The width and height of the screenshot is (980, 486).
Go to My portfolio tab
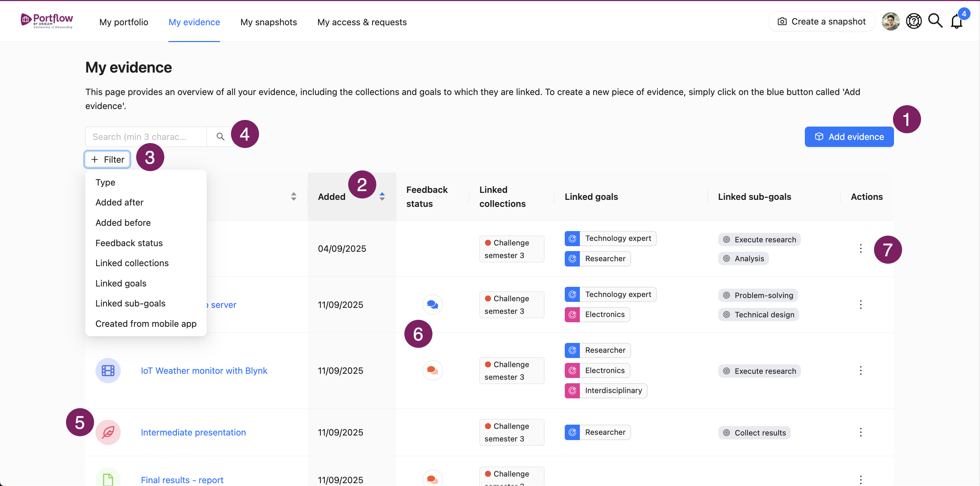(x=124, y=22)
